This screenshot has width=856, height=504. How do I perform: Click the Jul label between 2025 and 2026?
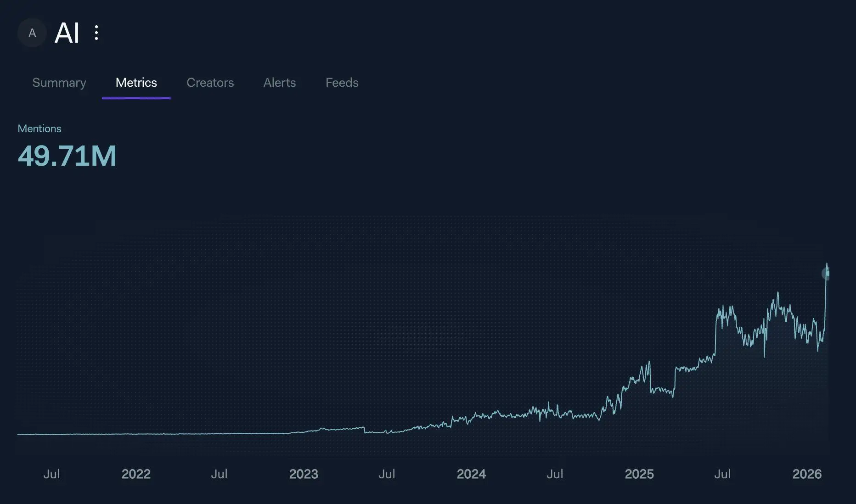click(722, 474)
